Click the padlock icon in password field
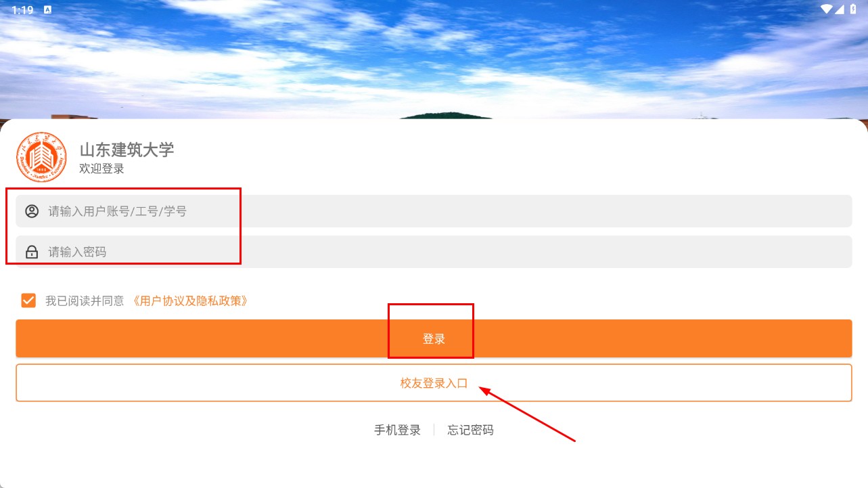This screenshot has height=488, width=868. click(32, 252)
